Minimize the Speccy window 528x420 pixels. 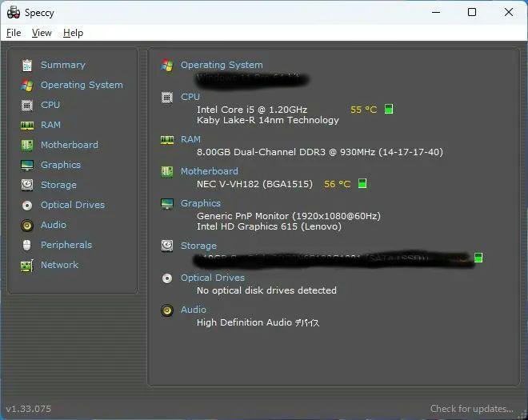point(436,12)
